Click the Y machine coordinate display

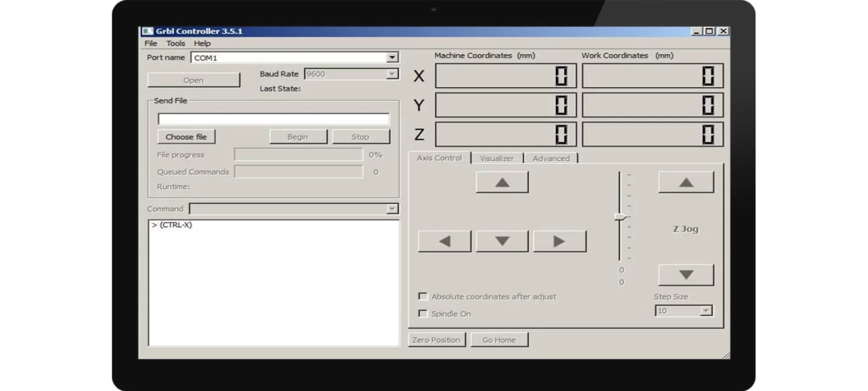pyautogui.click(x=506, y=105)
